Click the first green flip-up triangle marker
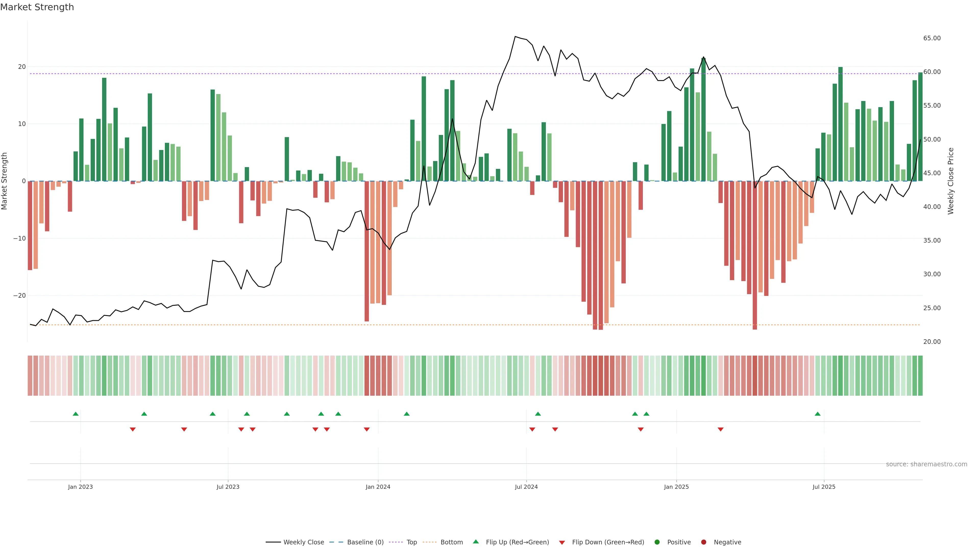 coord(76,414)
